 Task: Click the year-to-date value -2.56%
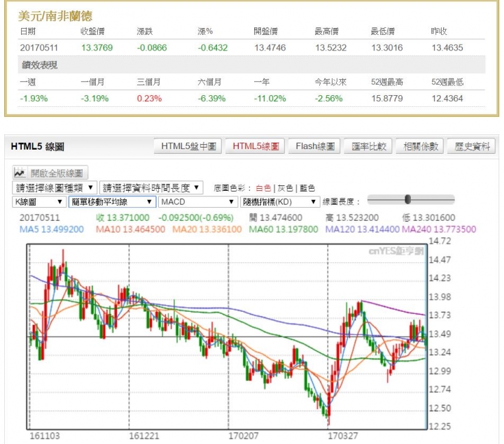tap(328, 98)
